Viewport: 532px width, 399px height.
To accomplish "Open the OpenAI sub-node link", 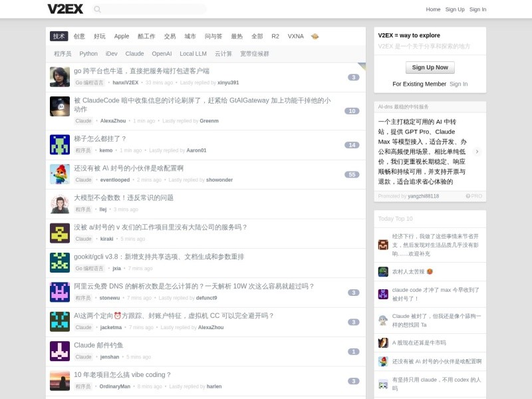I will (162, 54).
